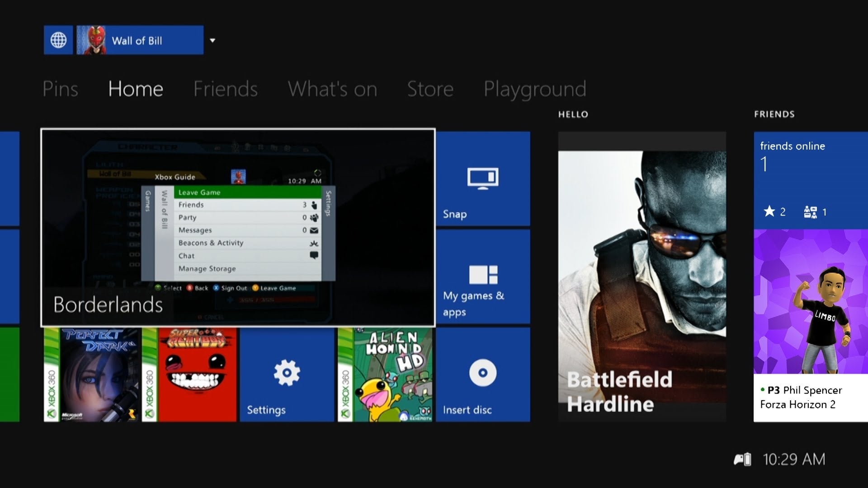
Task: Go to the Store tab
Action: pos(430,89)
